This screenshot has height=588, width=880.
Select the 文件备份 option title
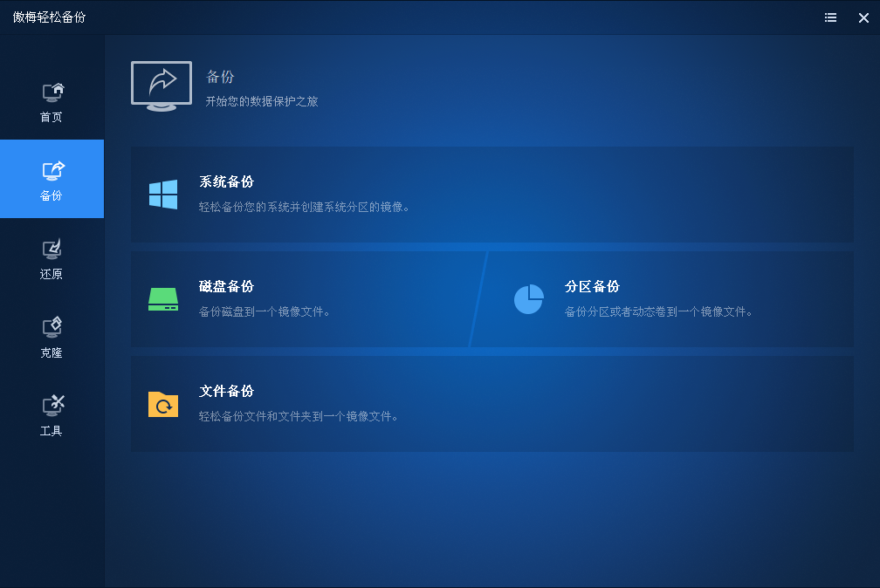[x=226, y=392]
